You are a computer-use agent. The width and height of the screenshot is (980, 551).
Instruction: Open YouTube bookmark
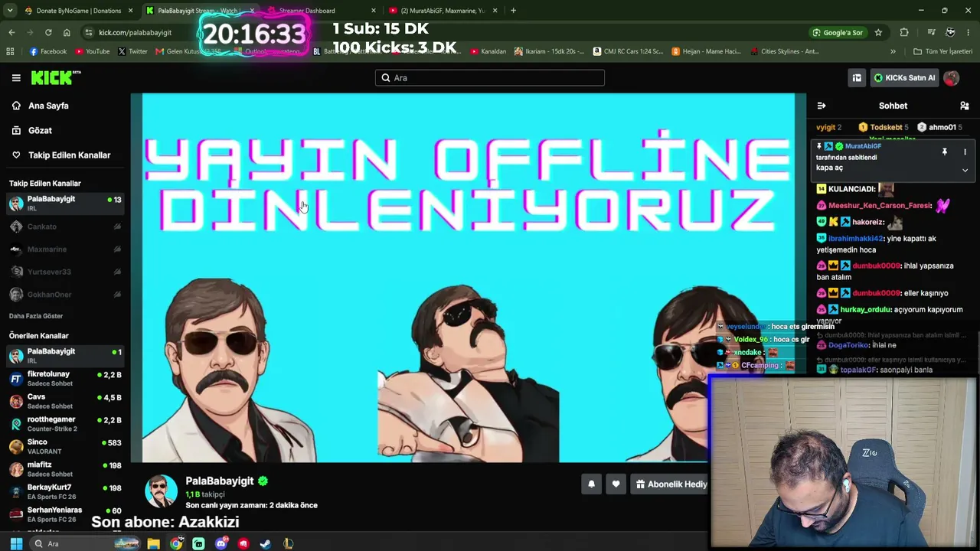click(x=93, y=51)
